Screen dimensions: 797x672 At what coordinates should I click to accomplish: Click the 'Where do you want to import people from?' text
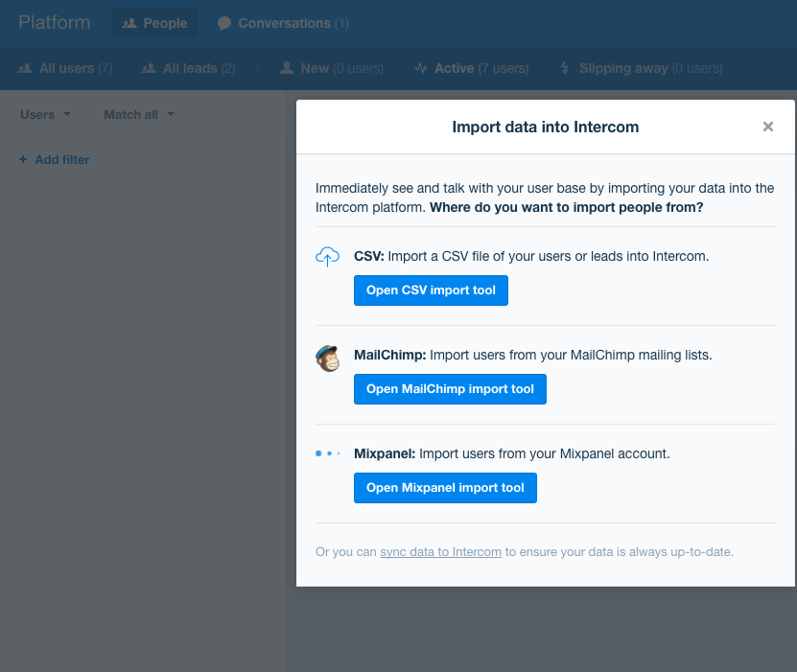566,207
